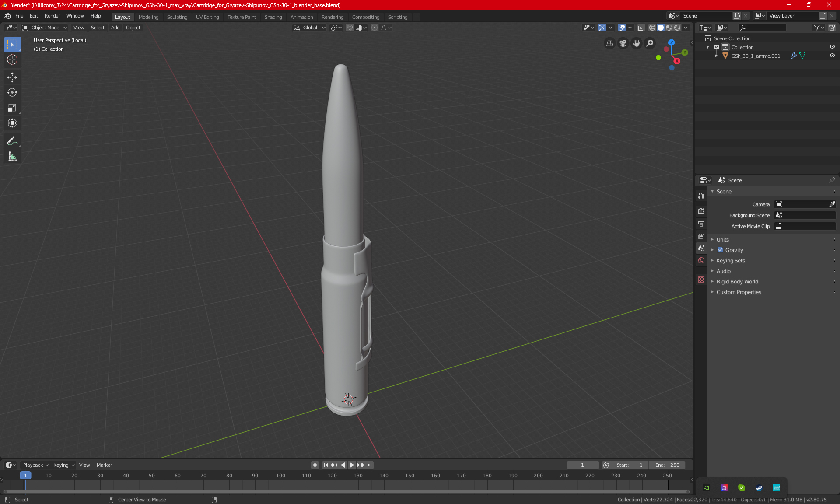Click the pan view hand icon
This screenshot has height=504, width=840.
(637, 43)
